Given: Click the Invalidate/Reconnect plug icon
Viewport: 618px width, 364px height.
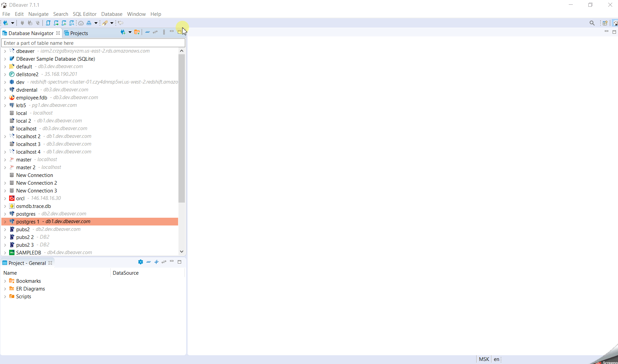Looking at the screenshot, I should 30,23.
